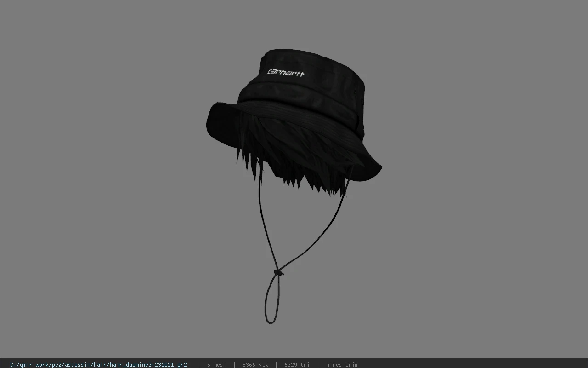Click the Carhartt logo on the hat

[285, 73]
